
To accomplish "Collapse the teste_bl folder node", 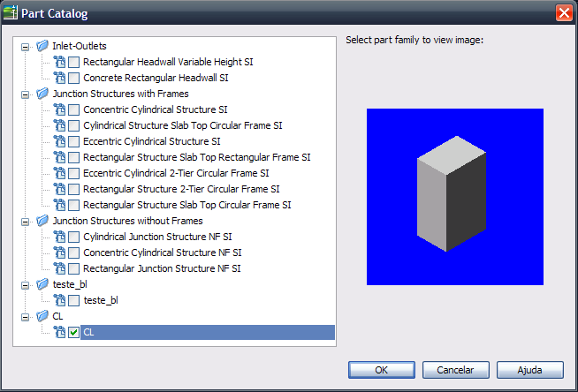I will pyautogui.click(x=25, y=285).
